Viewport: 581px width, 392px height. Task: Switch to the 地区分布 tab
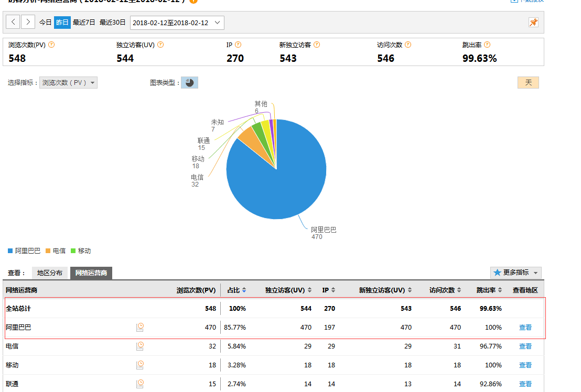coord(50,273)
